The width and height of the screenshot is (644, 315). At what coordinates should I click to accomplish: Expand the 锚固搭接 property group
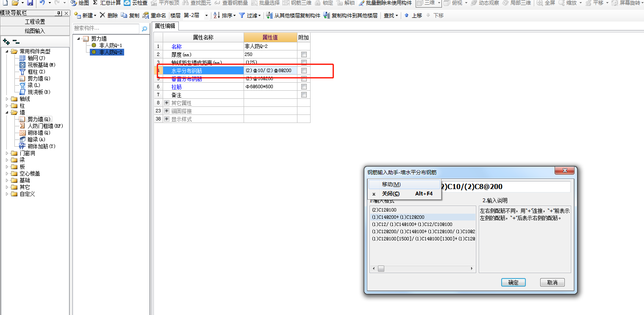pos(167,111)
